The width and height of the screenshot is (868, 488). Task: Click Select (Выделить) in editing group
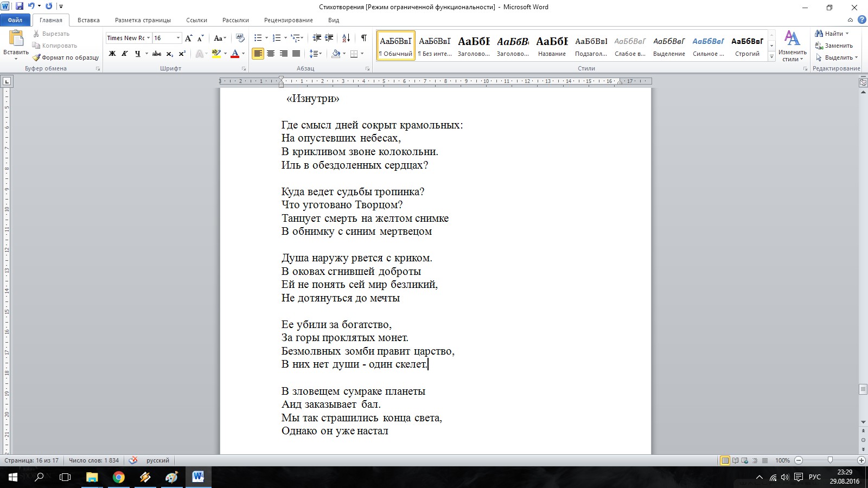[837, 57]
